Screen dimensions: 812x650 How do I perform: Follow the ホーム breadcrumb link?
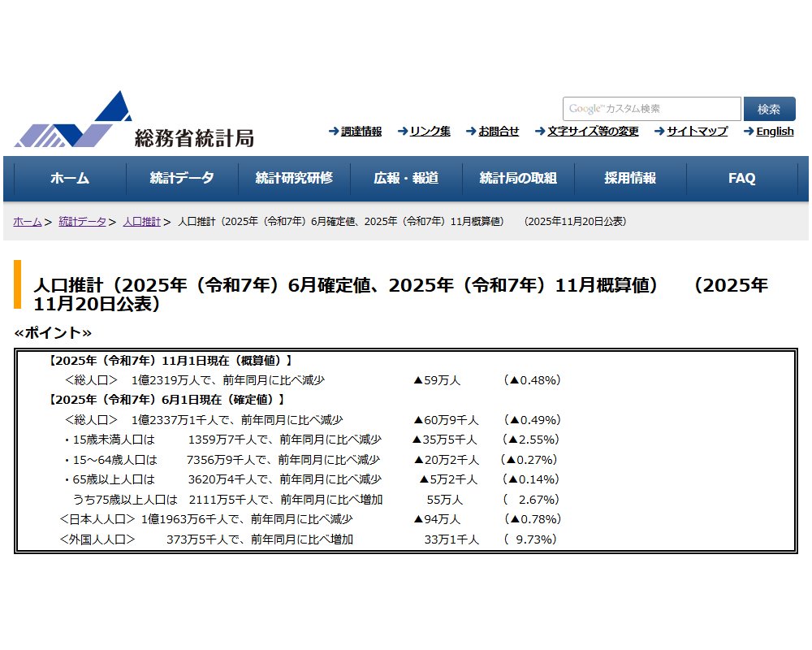pyautogui.click(x=28, y=222)
